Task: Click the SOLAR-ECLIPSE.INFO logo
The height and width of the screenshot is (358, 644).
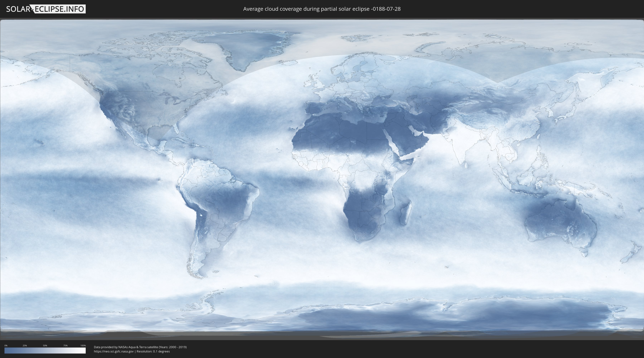Action: 46,9
